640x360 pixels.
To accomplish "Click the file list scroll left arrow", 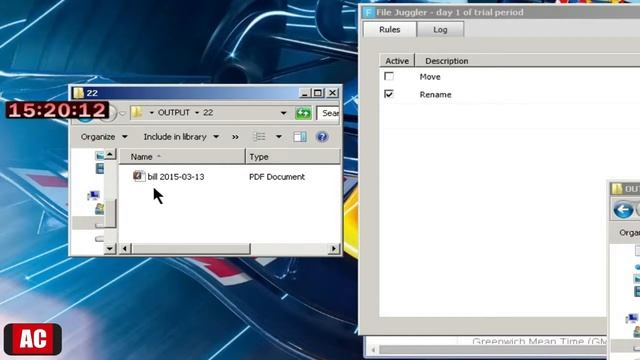I will click(125, 249).
